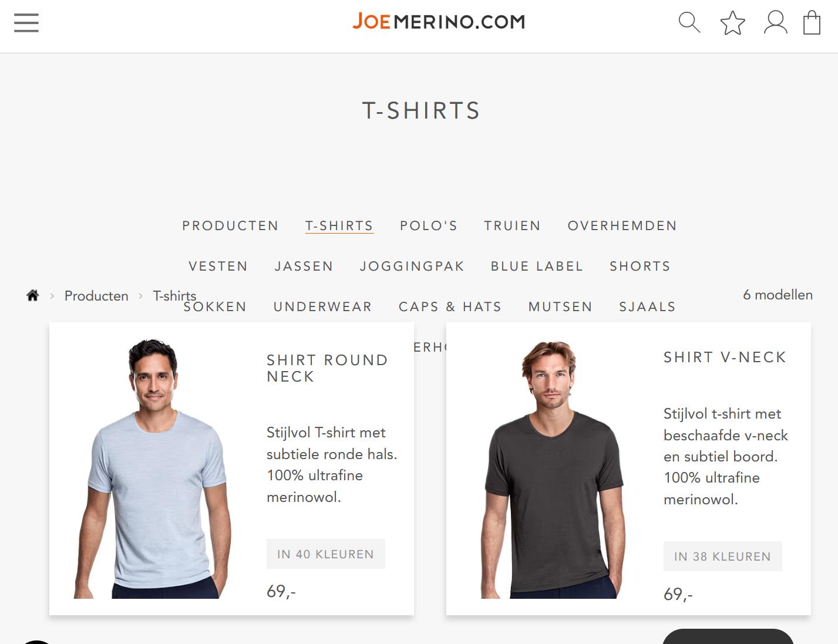Go to the Vesten category
838x644 pixels.
[x=218, y=267]
